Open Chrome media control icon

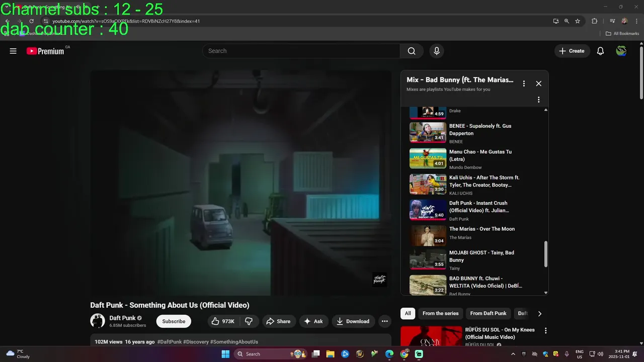(612, 21)
